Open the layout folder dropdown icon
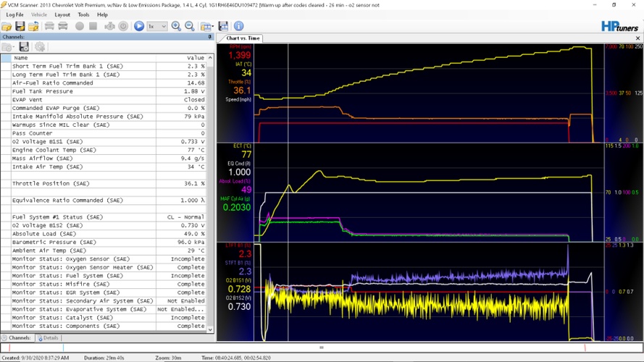Screen dimensions: 644x362 coord(207,26)
